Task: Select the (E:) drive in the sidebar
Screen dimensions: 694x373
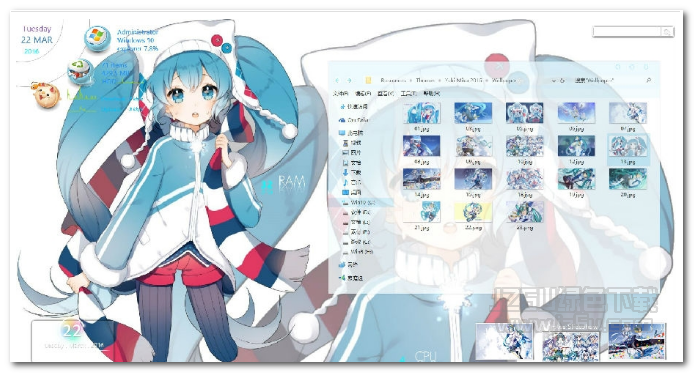Action: (x=357, y=222)
